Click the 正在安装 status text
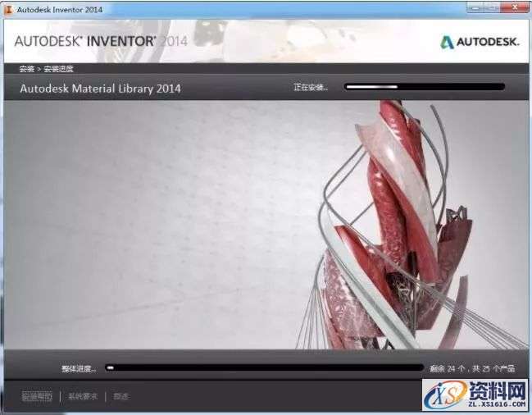Image resolution: width=532 pixels, height=415 pixels. [311, 87]
